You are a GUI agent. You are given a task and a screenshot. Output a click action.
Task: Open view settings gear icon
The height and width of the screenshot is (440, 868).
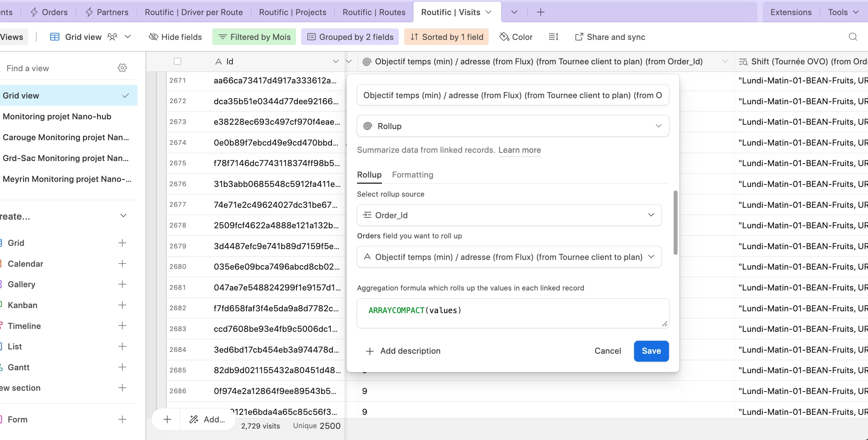pyautogui.click(x=122, y=68)
